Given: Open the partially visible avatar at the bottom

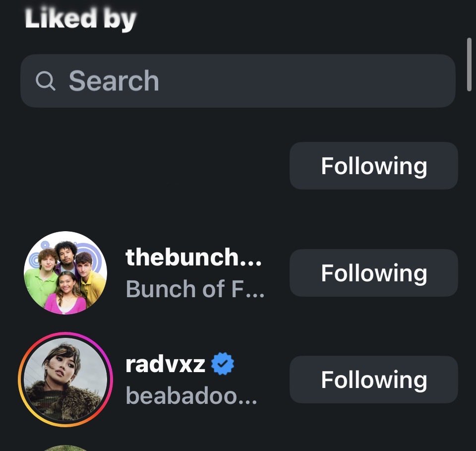Looking at the screenshot, I should (x=65, y=448).
